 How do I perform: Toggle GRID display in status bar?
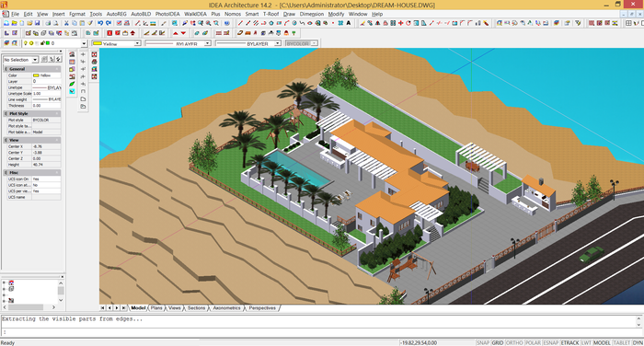(498, 342)
